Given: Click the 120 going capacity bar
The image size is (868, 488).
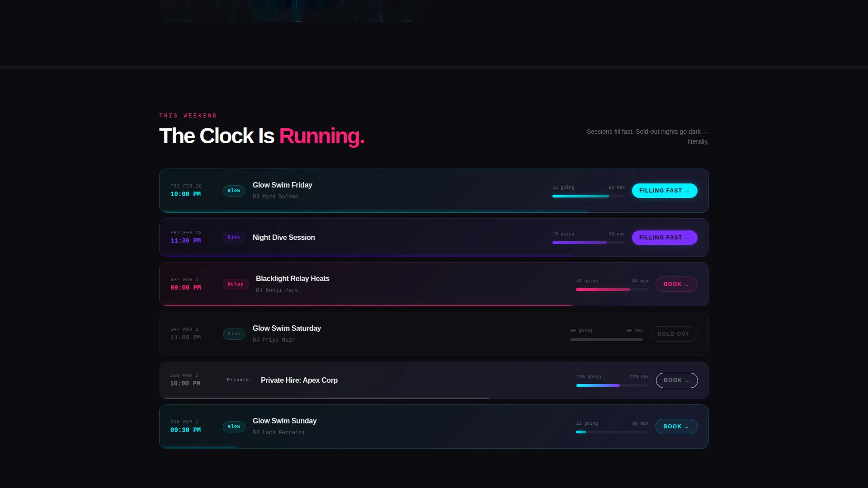Looking at the screenshot, I should [613, 385].
